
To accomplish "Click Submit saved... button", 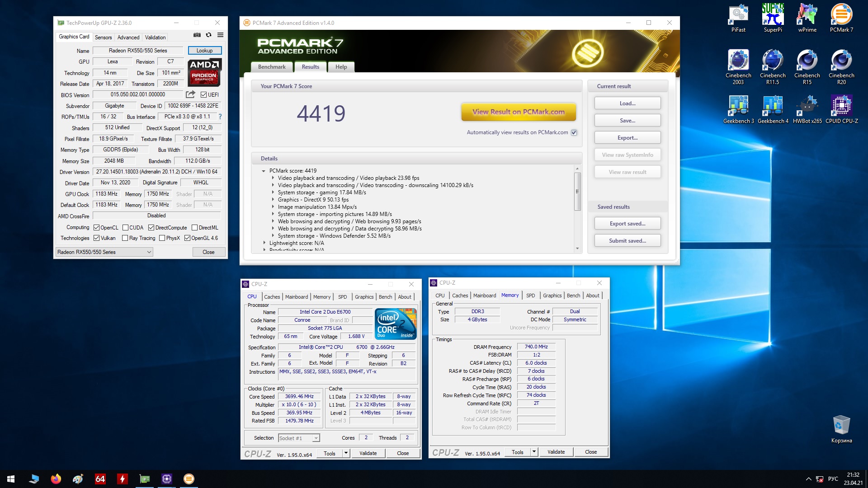I will (627, 241).
